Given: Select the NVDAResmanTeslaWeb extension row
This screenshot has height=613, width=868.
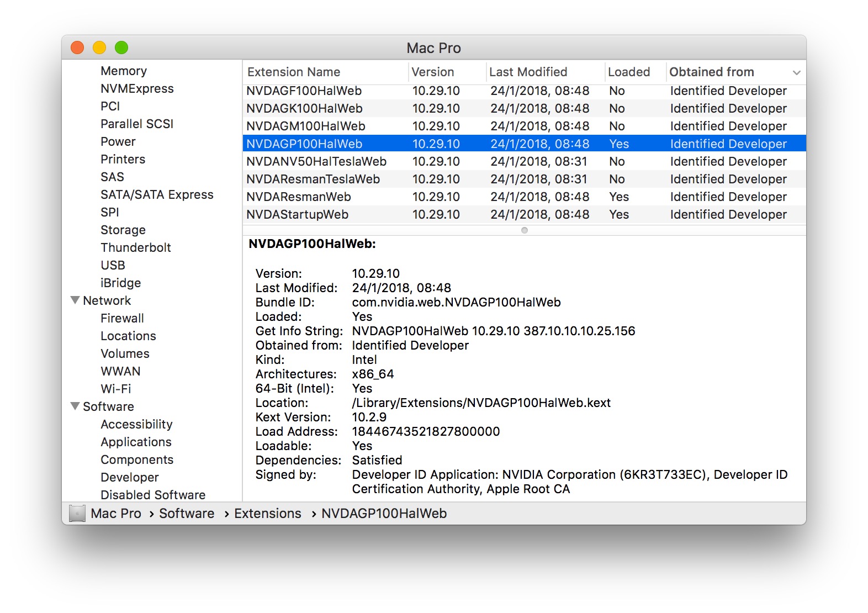Looking at the screenshot, I should pos(524,179).
